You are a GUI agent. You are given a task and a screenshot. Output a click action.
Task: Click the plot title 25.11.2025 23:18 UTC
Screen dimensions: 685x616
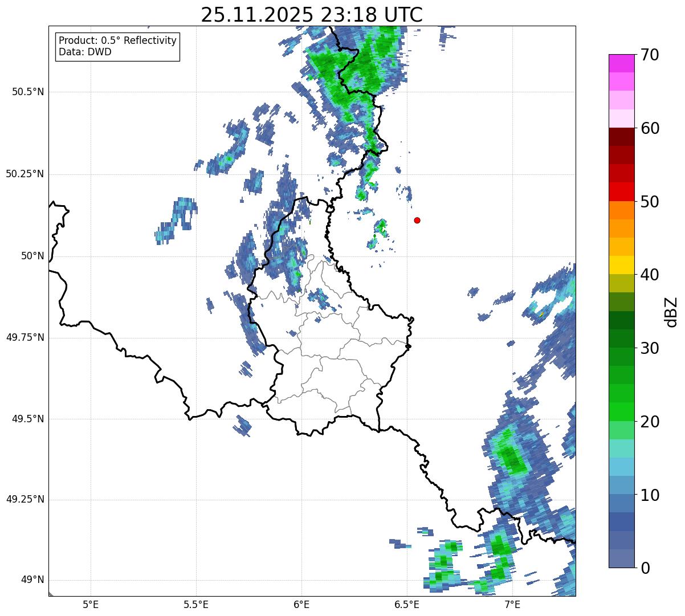[x=312, y=15]
